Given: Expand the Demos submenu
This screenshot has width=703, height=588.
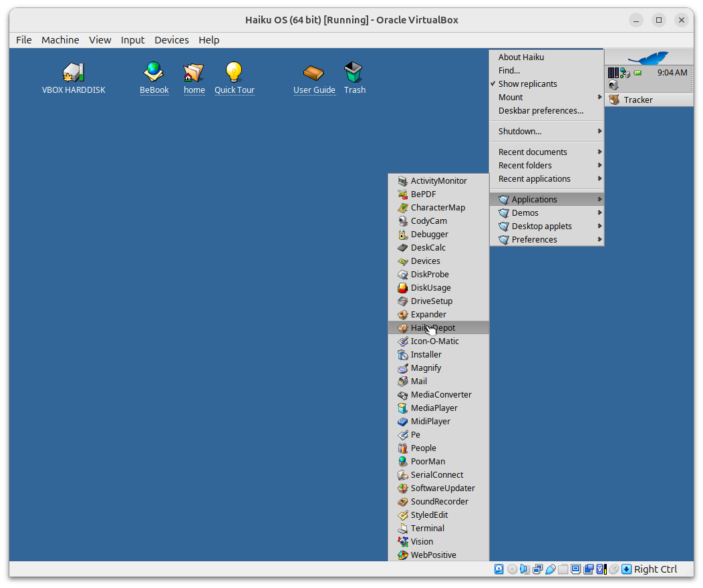Looking at the screenshot, I should [x=547, y=213].
